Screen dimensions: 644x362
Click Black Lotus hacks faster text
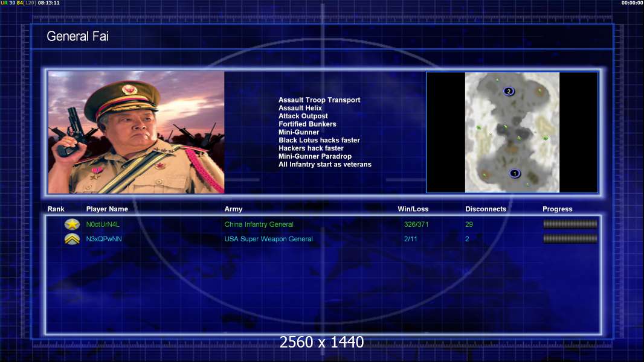coord(319,140)
